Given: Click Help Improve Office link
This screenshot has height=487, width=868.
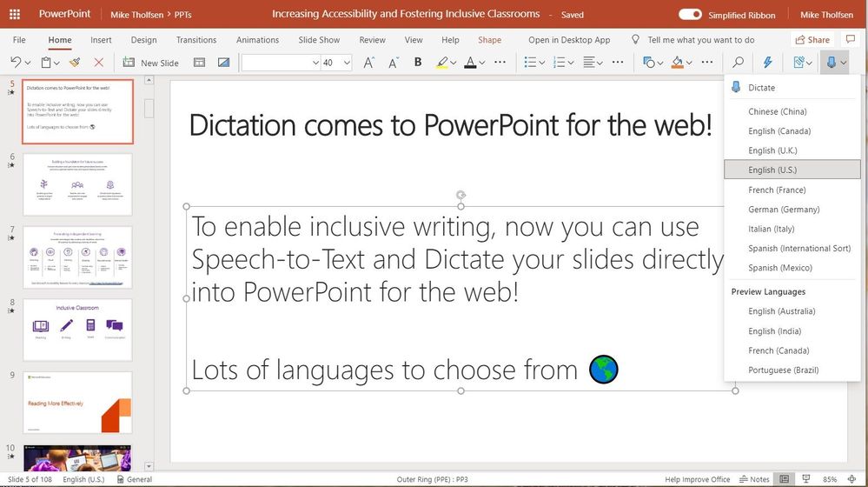Looking at the screenshot, I should [x=698, y=479].
